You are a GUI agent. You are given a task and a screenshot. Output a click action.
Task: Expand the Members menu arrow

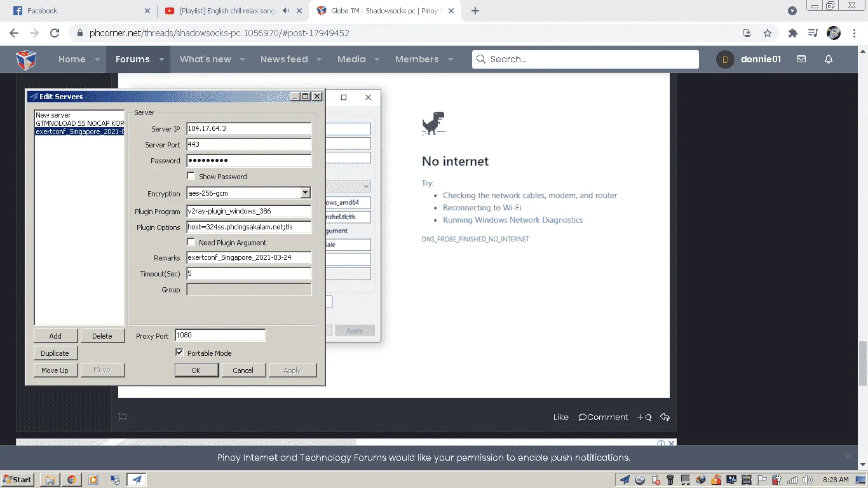tap(451, 59)
